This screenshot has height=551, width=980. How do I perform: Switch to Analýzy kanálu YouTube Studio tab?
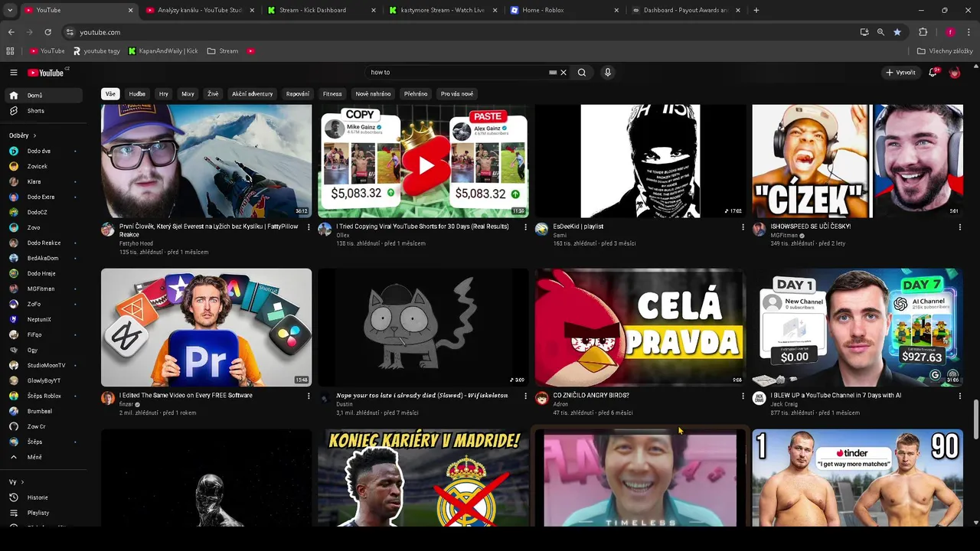[x=198, y=10]
